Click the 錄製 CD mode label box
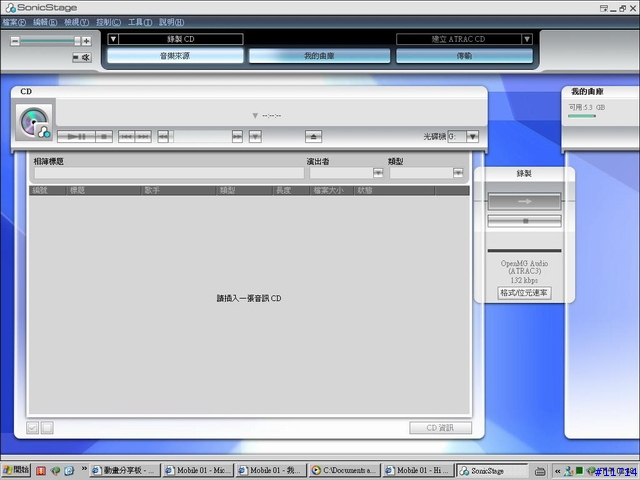Image resolution: width=640 pixels, height=480 pixels. tap(181, 39)
